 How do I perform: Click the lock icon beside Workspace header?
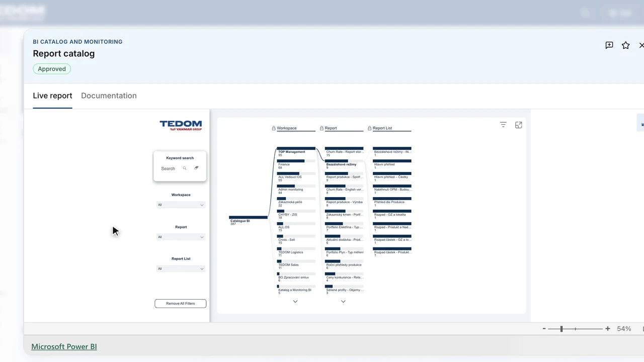pos(274,128)
